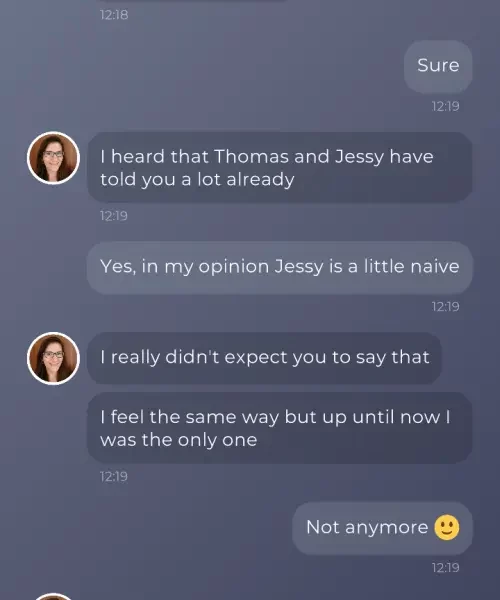Tap the avatar beside the Thomas and Jessy message

pyautogui.click(x=54, y=158)
